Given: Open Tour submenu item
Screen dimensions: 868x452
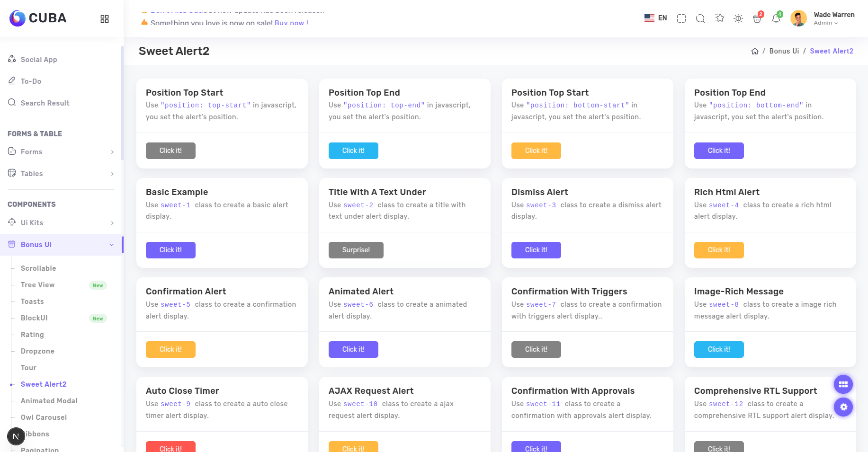Looking at the screenshot, I should (28, 368).
